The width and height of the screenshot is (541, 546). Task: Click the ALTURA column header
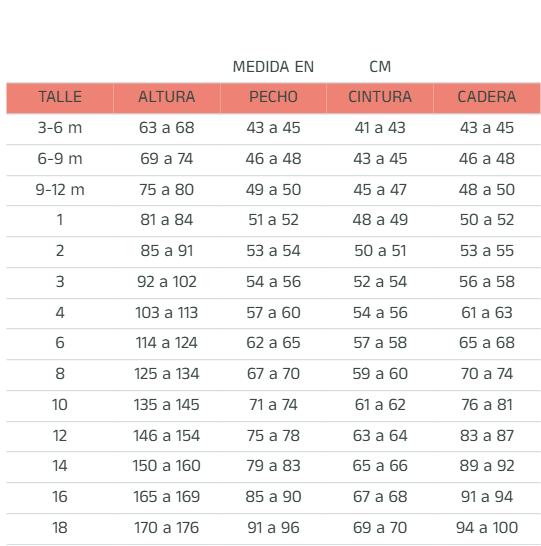pyautogui.click(x=167, y=97)
